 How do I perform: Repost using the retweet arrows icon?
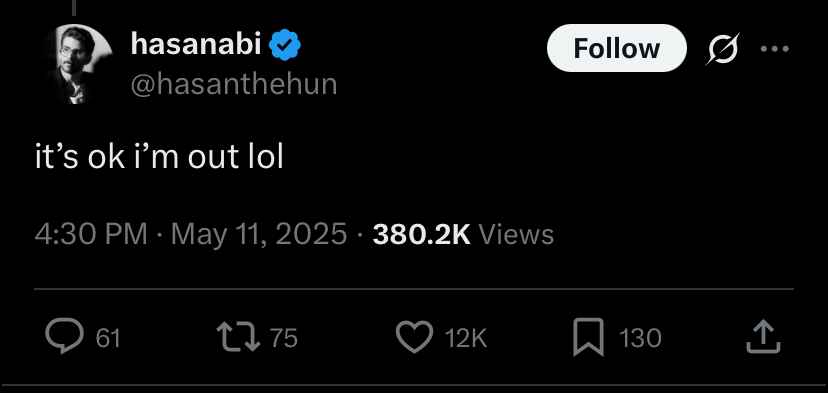pos(239,337)
